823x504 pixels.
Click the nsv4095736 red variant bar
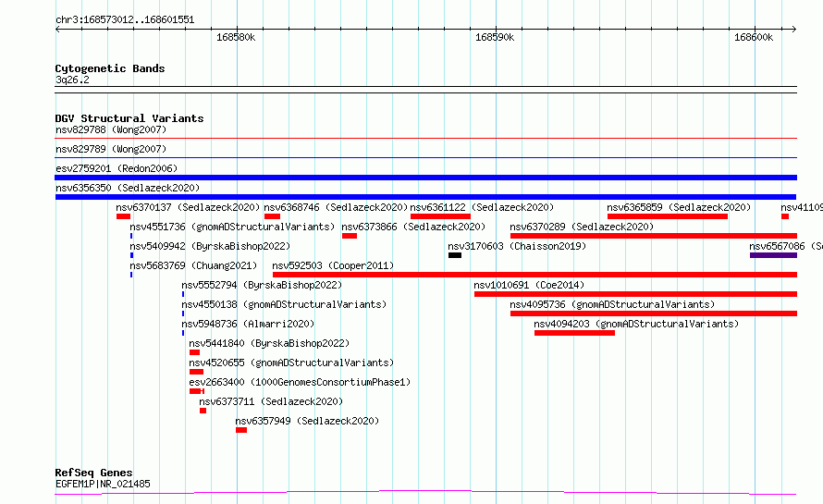pos(654,313)
